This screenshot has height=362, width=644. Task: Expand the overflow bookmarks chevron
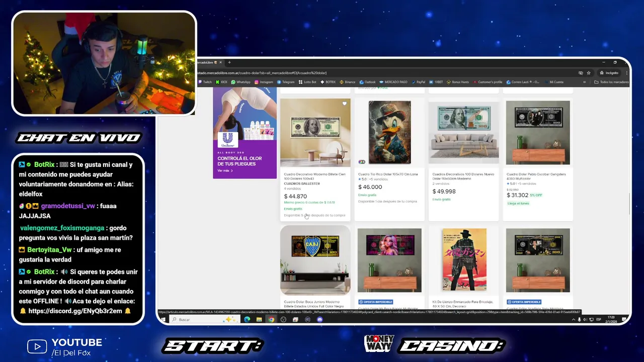pos(584,82)
